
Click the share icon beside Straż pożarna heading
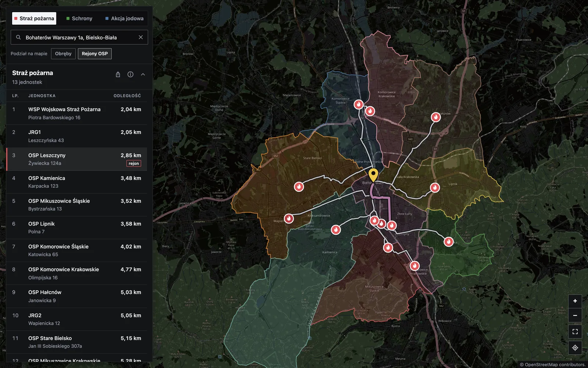(x=118, y=74)
